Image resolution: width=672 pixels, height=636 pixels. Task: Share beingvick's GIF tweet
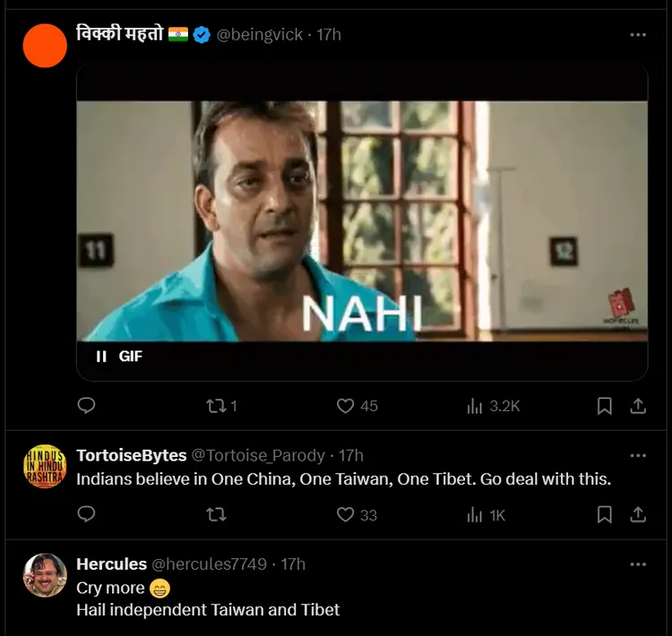(x=638, y=406)
